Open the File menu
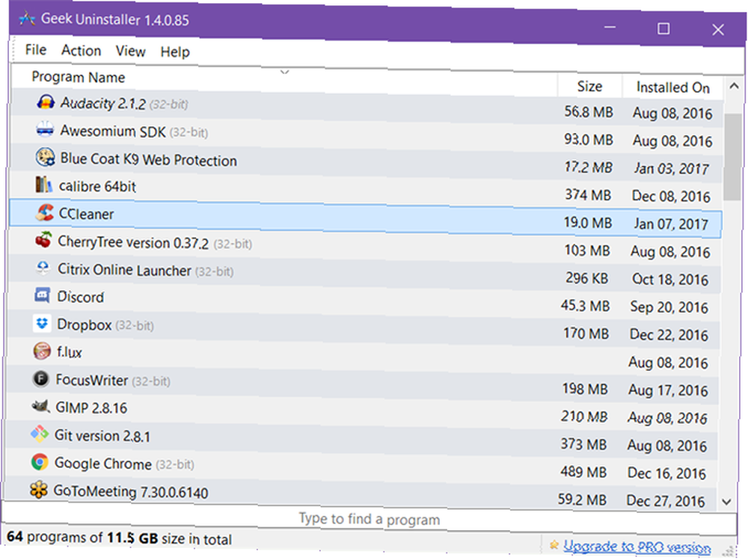The height and width of the screenshot is (560, 748). pyautogui.click(x=36, y=49)
